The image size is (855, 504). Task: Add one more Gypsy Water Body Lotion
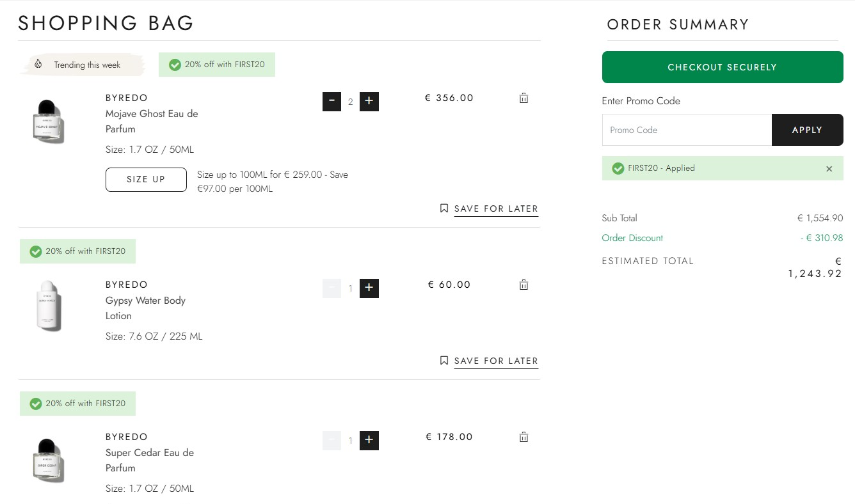(369, 288)
